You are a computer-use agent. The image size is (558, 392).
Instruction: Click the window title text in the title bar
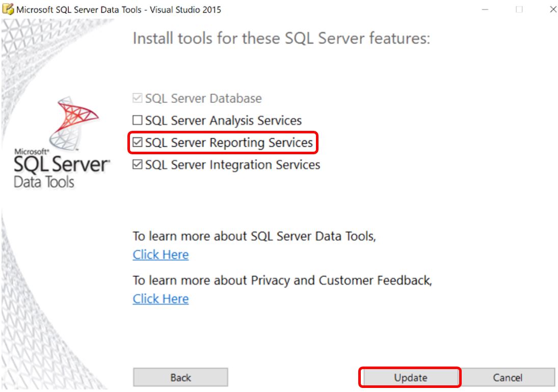(119, 10)
